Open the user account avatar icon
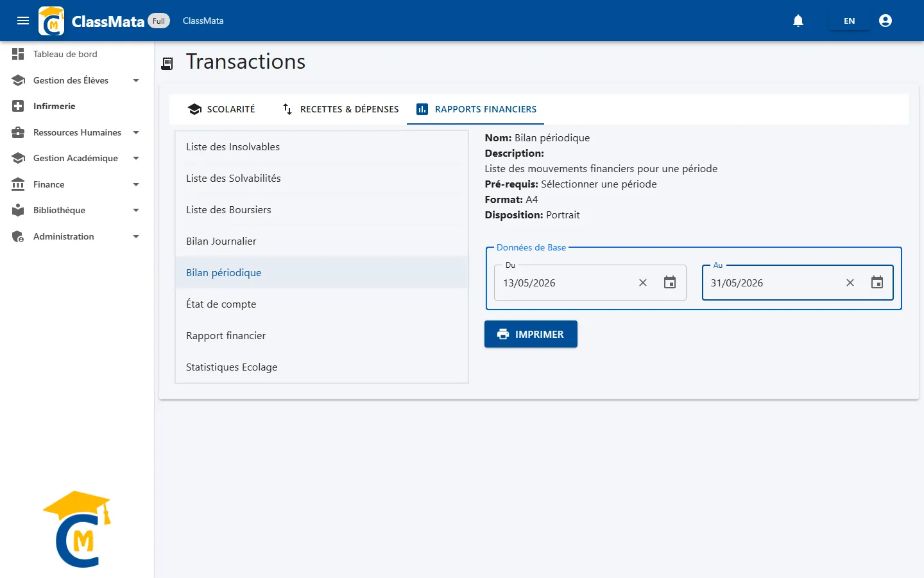 (886, 21)
